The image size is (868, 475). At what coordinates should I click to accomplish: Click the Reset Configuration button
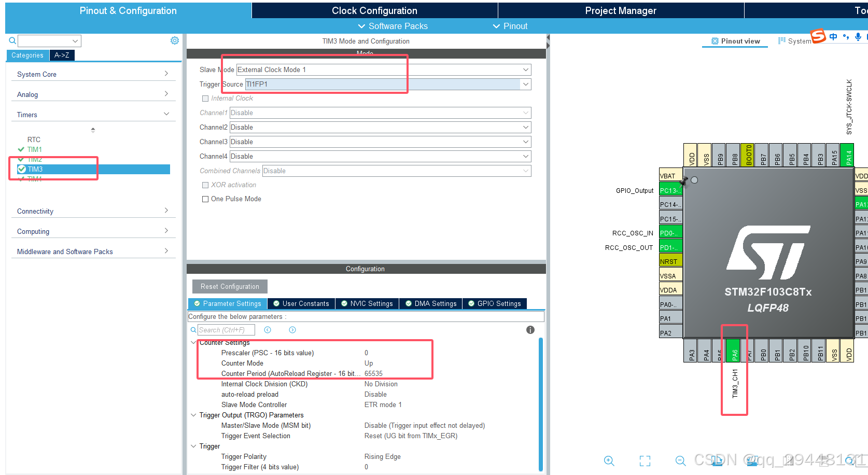230,286
